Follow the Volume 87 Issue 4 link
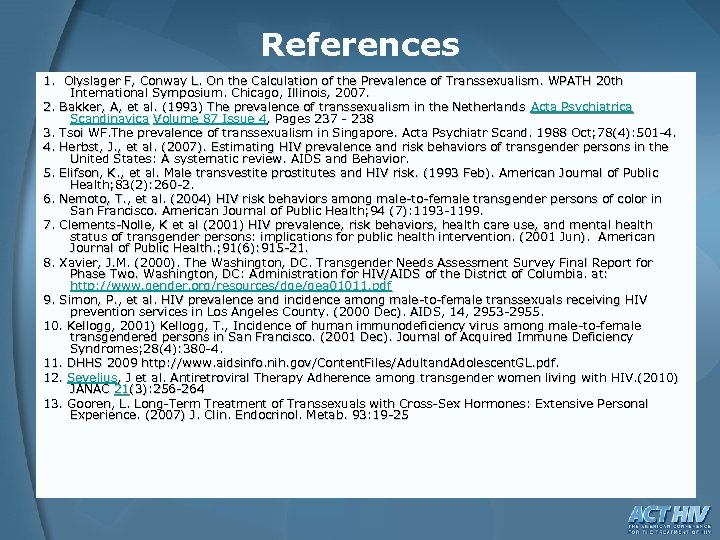 tap(209, 119)
